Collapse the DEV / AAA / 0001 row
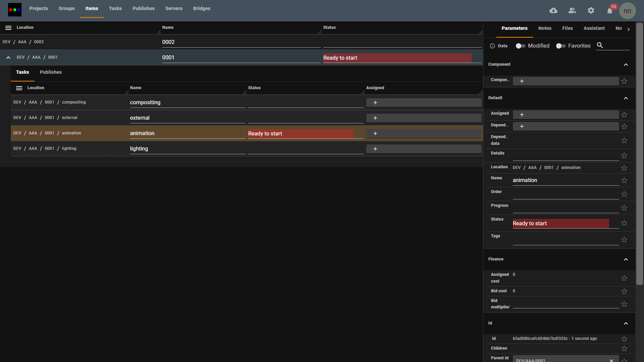 (x=8, y=58)
